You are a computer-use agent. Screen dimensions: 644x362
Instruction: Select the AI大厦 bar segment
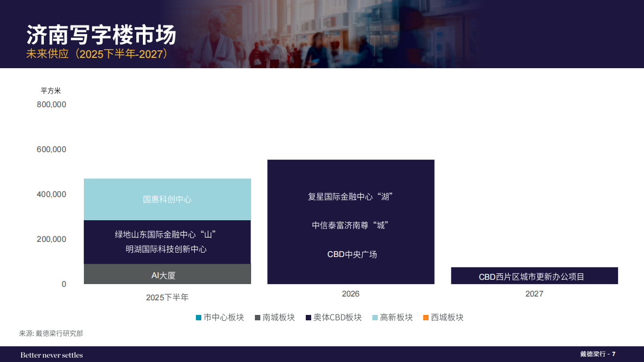167,274
